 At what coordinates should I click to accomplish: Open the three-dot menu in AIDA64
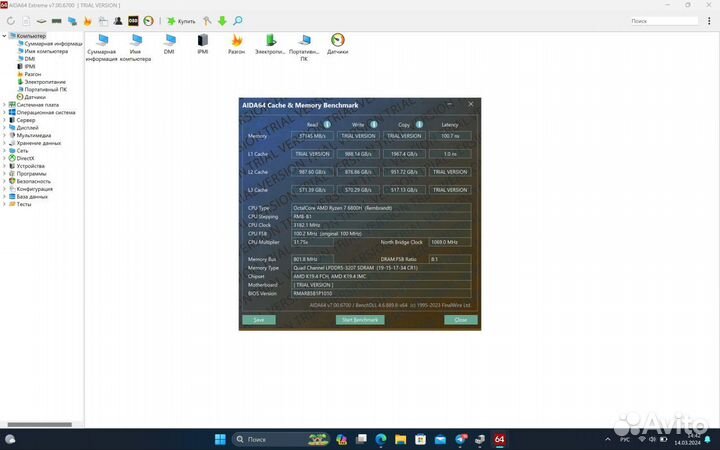point(709,21)
